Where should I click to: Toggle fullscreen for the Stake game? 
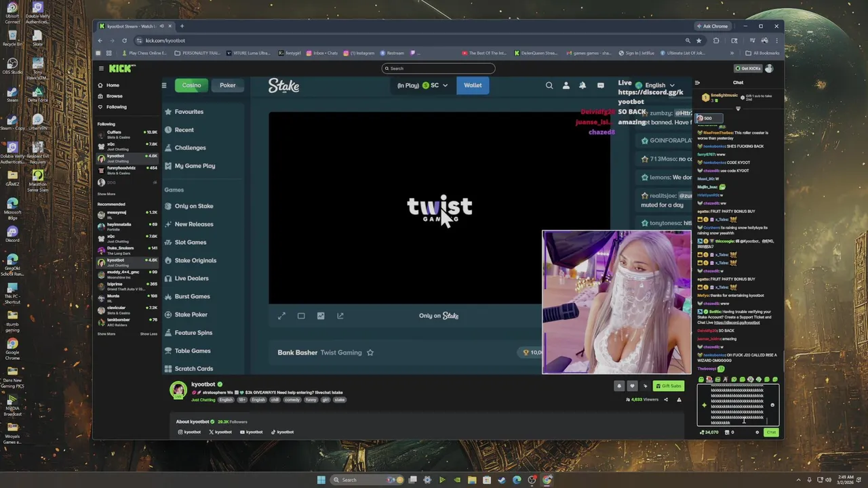pos(281,316)
